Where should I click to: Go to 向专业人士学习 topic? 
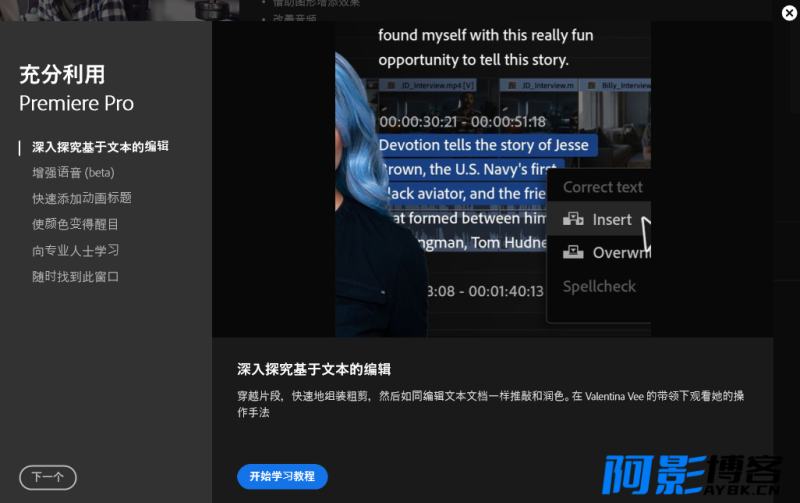[x=76, y=250]
